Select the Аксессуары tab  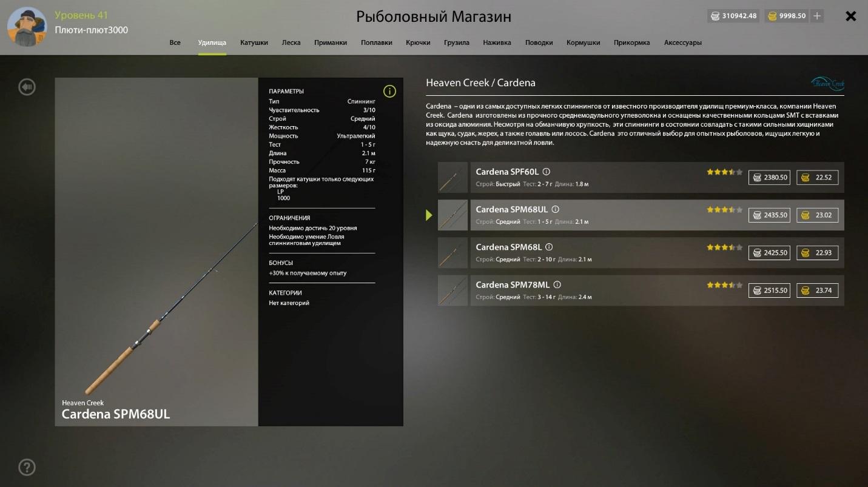[x=682, y=42]
